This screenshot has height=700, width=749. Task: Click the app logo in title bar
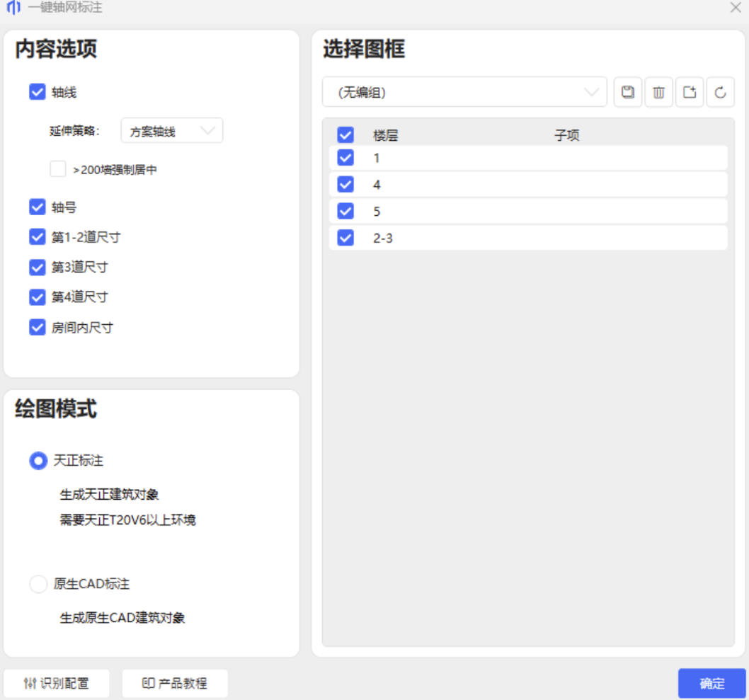pyautogui.click(x=13, y=8)
